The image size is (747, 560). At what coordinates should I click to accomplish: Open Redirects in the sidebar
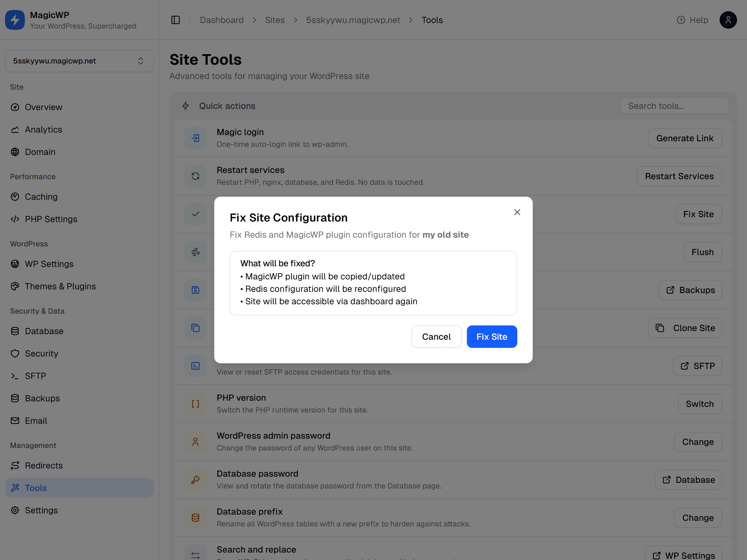point(79,465)
